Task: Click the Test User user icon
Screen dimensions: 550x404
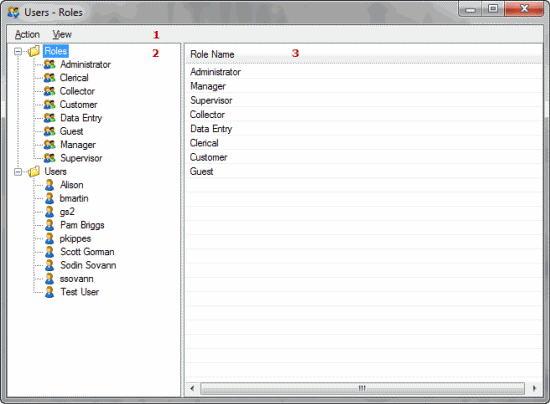Action: pos(49,292)
